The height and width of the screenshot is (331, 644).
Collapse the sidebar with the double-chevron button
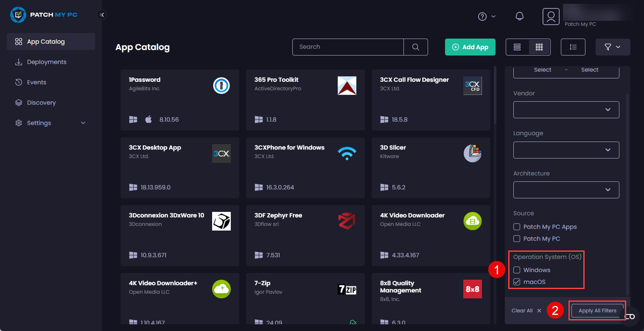102,15
